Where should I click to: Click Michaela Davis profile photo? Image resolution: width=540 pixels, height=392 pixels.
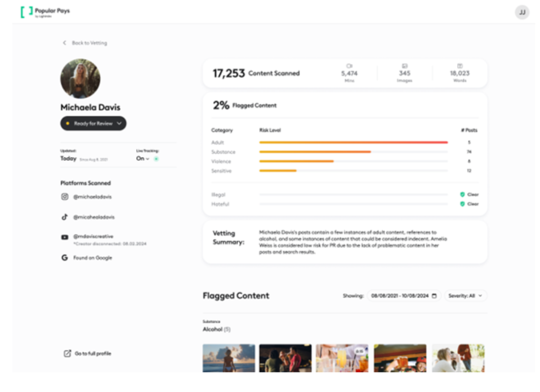click(x=80, y=79)
